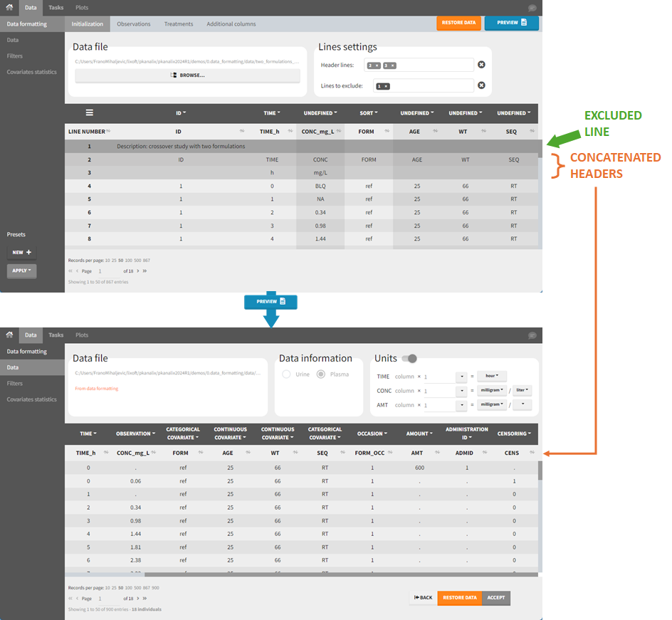Viewport: 672px width, 620px height.
Task: Select the Plasma radio button
Action: coord(321,374)
